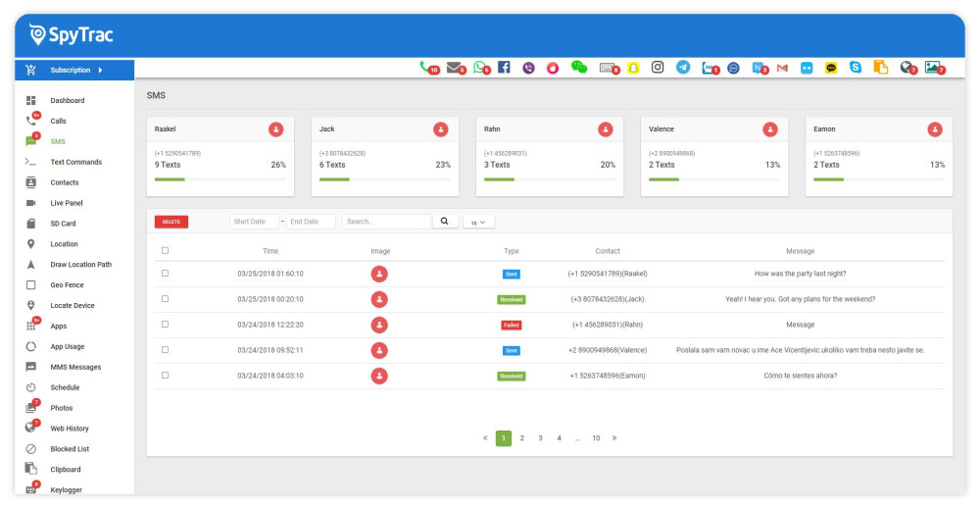Viewport: 980px width, 508px height.
Task: Open Instagram monitoring icon
Action: 658,68
